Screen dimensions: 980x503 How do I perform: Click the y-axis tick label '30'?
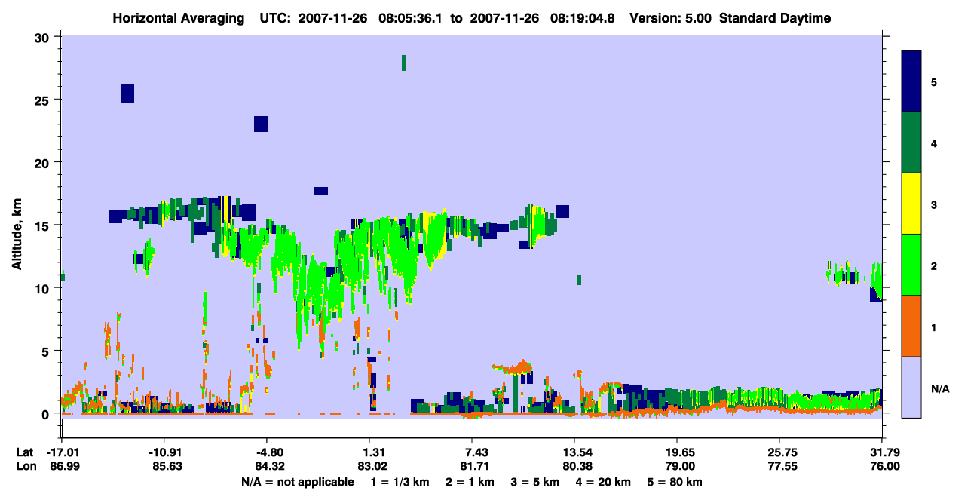[x=43, y=37]
